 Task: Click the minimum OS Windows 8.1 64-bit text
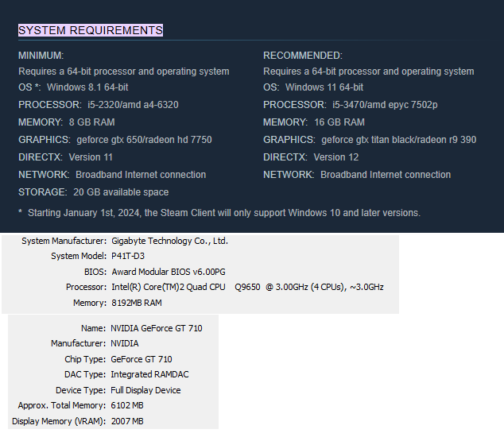coord(87,87)
